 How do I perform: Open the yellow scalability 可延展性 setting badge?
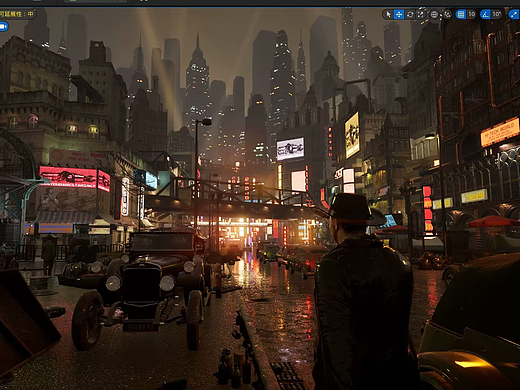pyautogui.click(x=17, y=14)
